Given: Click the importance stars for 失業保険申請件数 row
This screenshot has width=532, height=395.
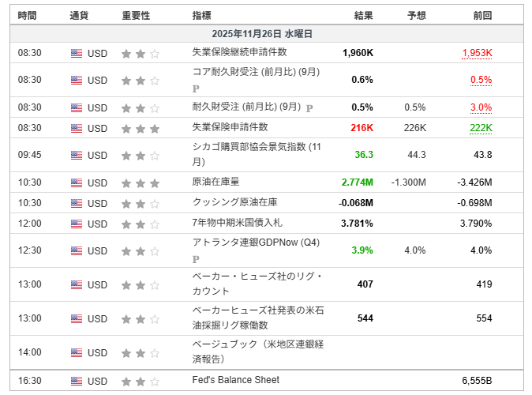Looking at the screenshot, I should 140,128.
